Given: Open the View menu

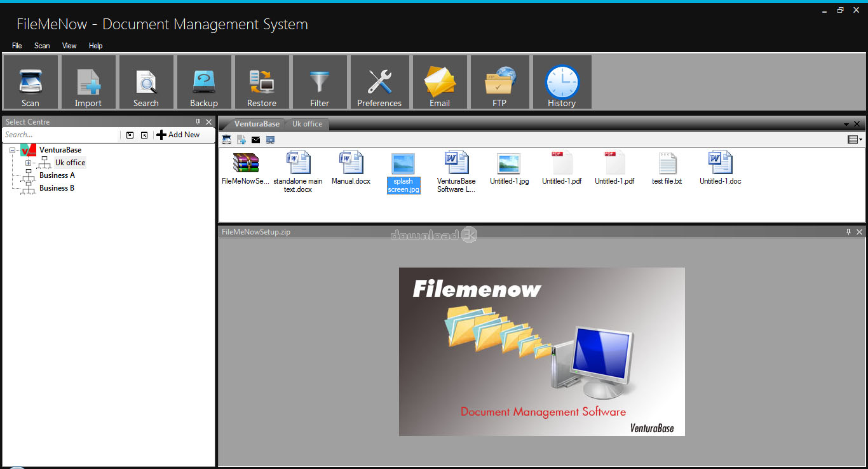Looking at the screenshot, I should click(x=69, y=46).
